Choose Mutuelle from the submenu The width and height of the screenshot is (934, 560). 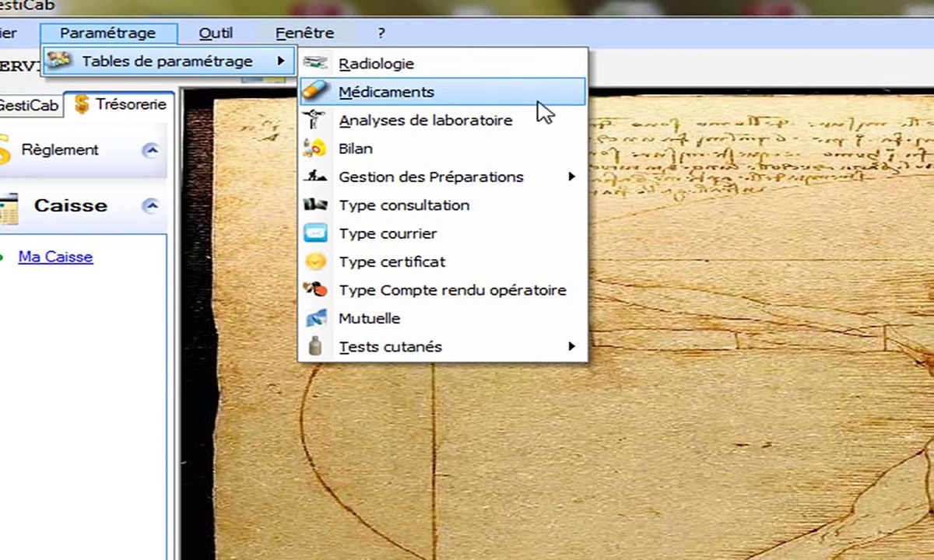point(443,318)
